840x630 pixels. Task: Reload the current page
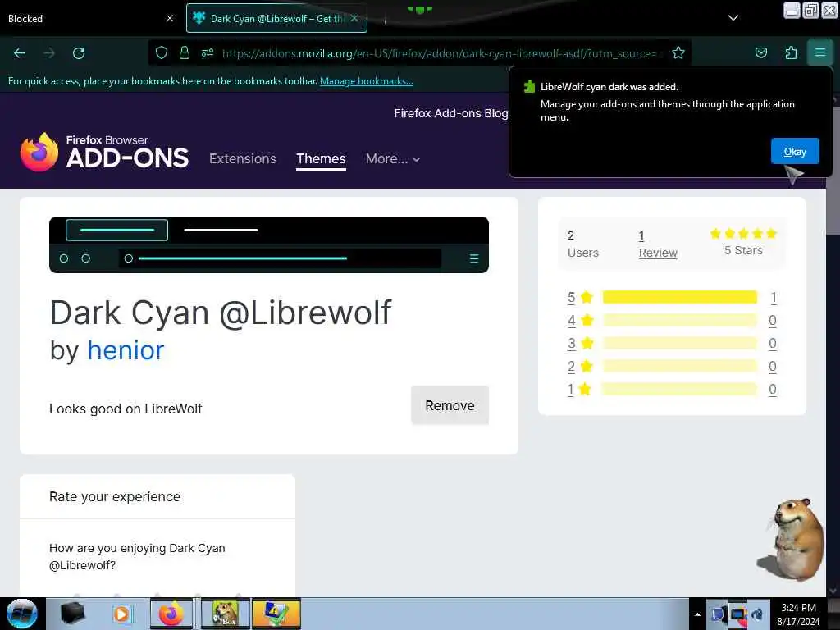pyautogui.click(x=79, y=53)
